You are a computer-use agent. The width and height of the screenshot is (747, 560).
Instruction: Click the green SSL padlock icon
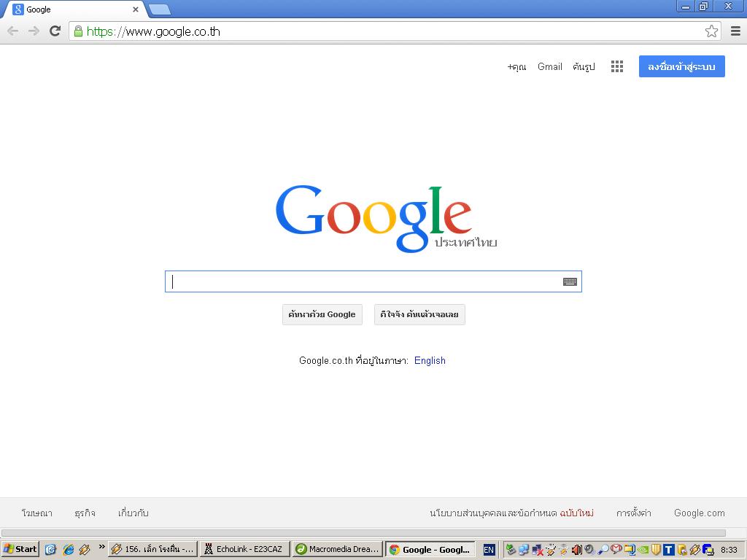tap(79, 31)
